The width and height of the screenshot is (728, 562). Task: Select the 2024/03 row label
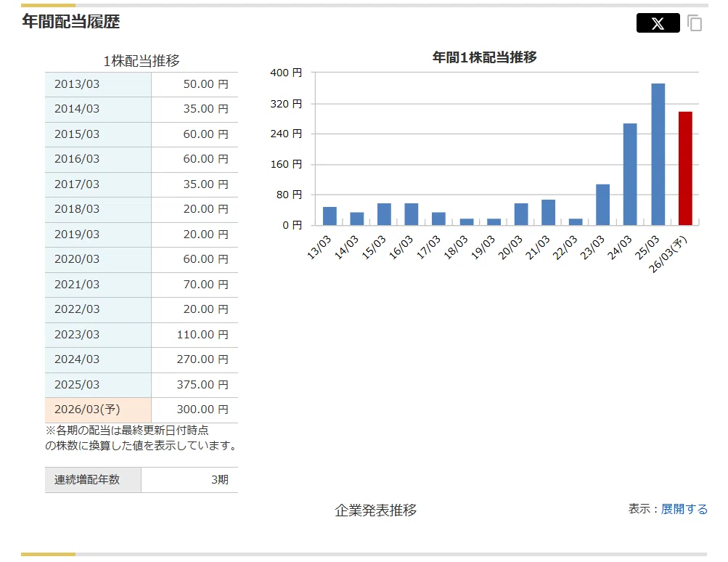(x=98, y=360)
